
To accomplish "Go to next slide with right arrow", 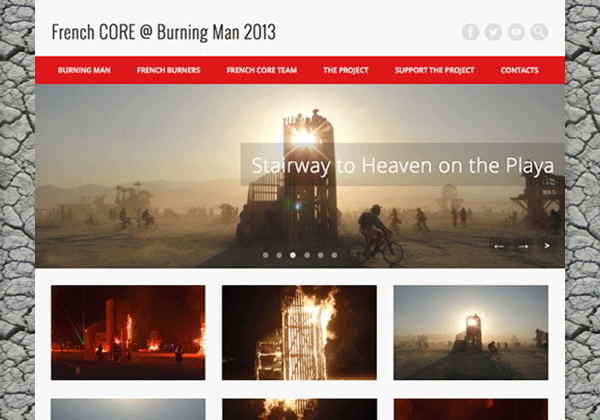I will [523, 246].
